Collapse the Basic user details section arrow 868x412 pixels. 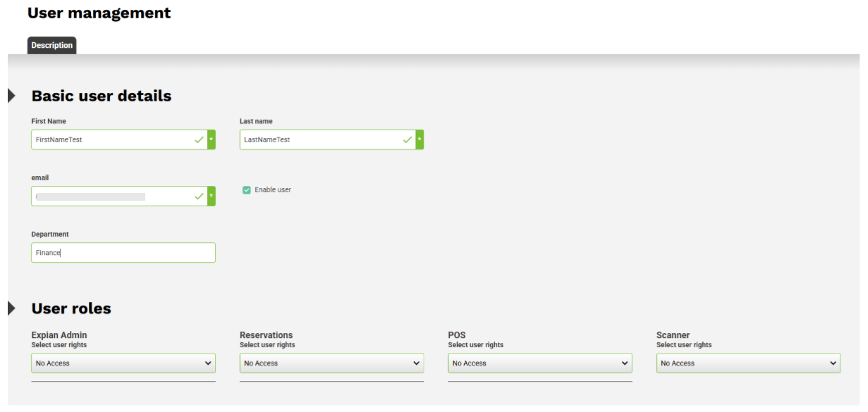click(x=11, y=96)
